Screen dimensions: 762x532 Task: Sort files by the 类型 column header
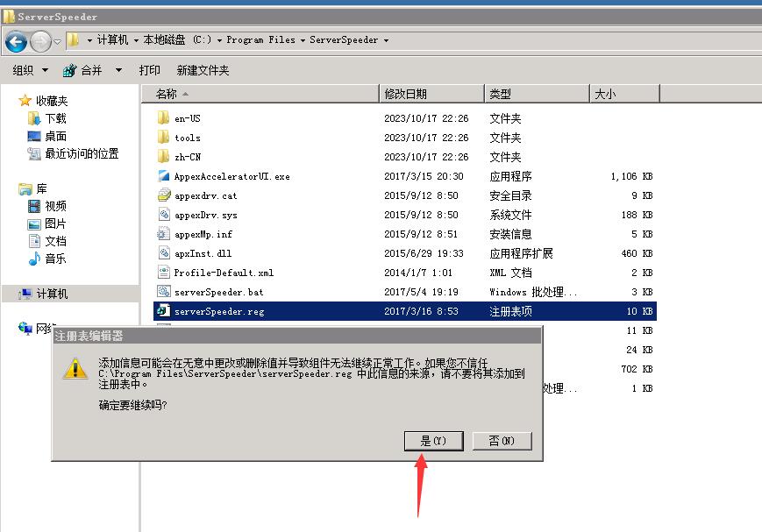pyautogui.click(x=537, y=94)
